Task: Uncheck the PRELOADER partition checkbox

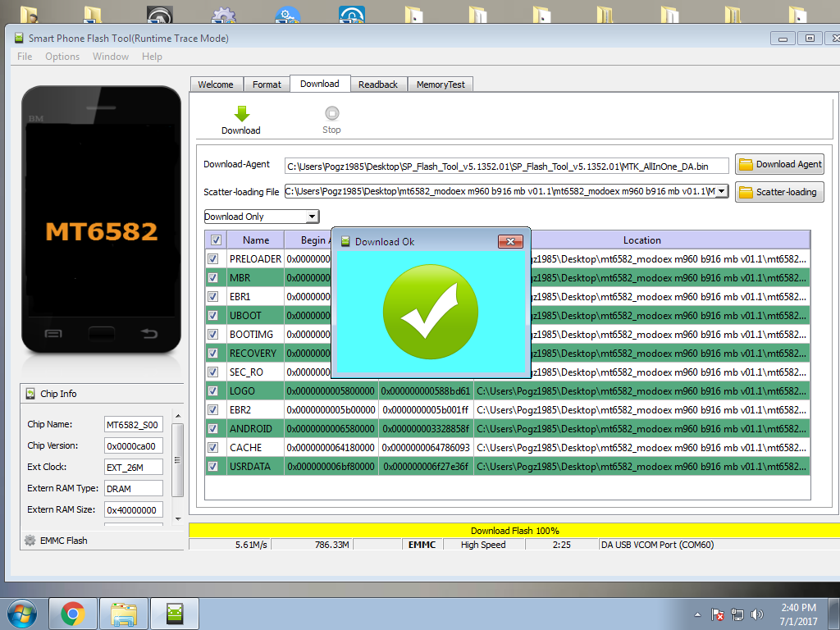Action: pos(213,259)
